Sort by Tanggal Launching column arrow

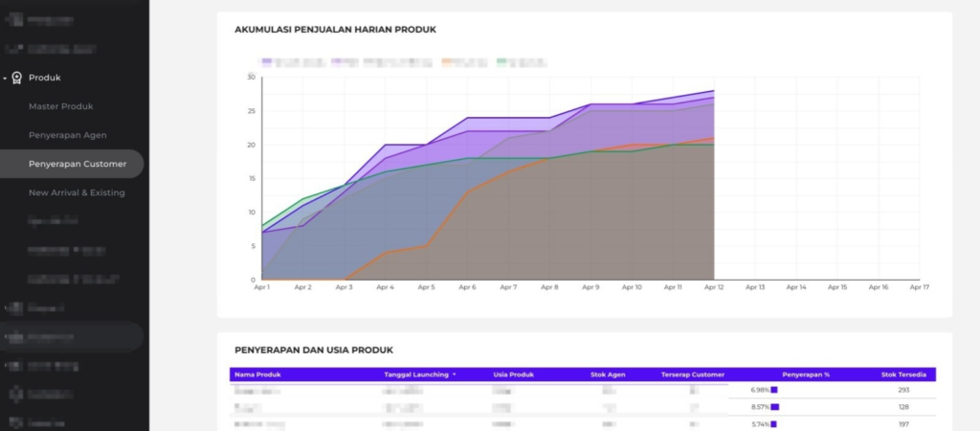455,374
